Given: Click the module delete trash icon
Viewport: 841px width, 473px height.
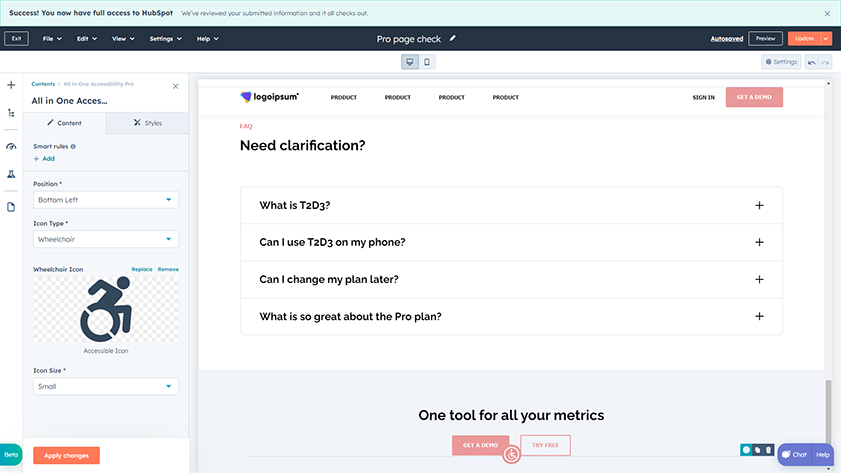Looking at the screenshot, I should 768,450.
